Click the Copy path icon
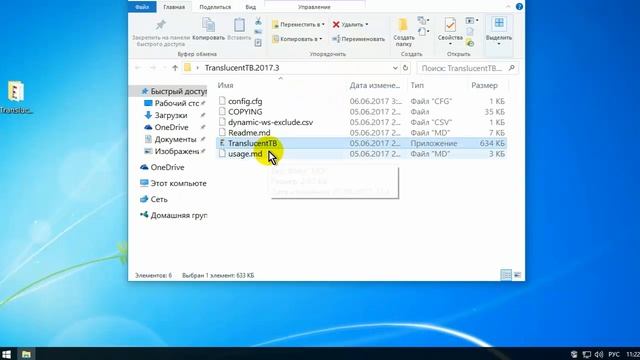This screenshot has width=640, height=360. pyautogui.click(x=258, y=32)
